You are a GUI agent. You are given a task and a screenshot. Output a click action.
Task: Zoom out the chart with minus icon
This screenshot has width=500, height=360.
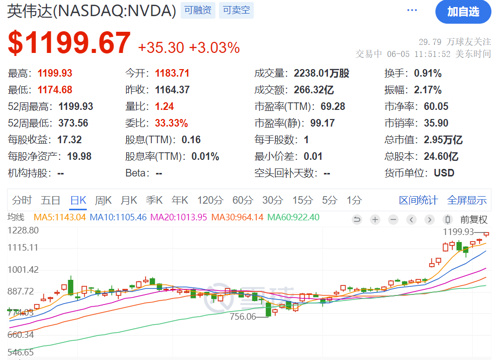[x=394, y=220]
